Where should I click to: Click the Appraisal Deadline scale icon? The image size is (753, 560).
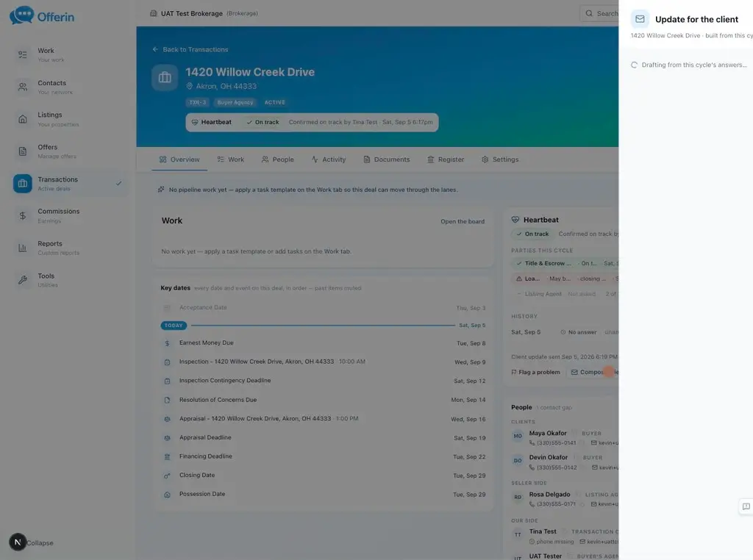pos(167,437)
